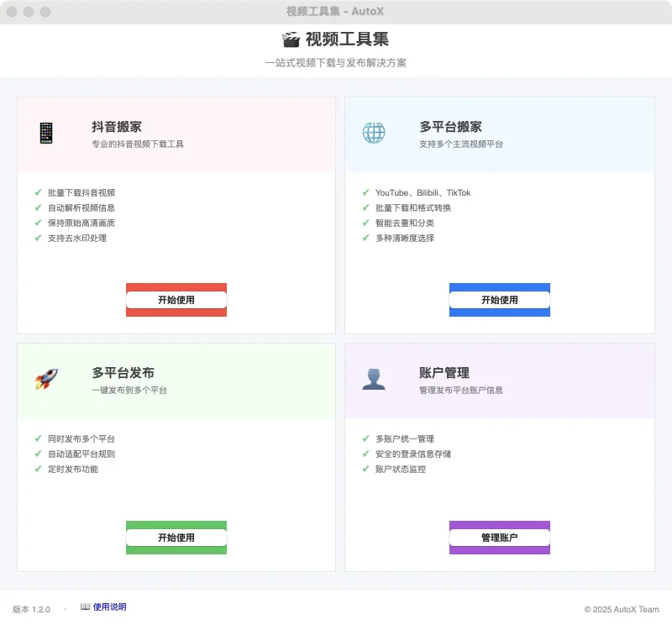Open account management via 管理账户 button
This screenshot has width=672, height=630.
[500, 538]
